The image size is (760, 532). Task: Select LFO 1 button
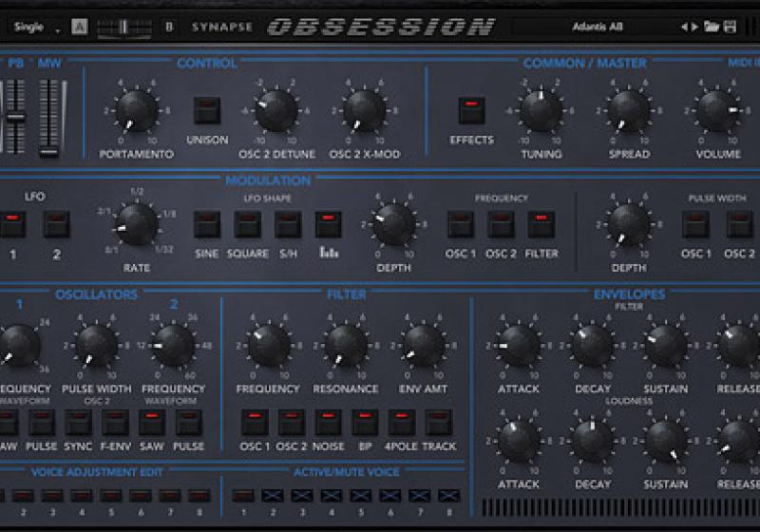pos(12,224)
